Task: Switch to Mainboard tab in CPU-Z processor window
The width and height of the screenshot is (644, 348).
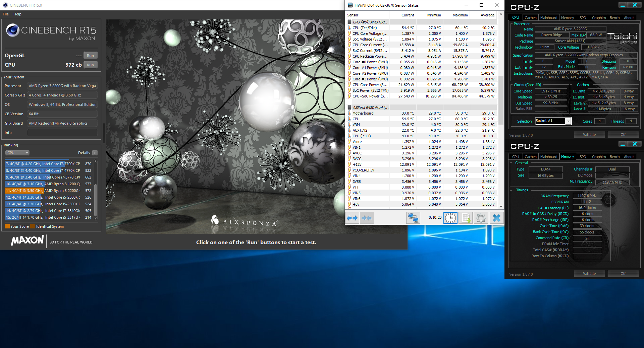Action: 549,18
